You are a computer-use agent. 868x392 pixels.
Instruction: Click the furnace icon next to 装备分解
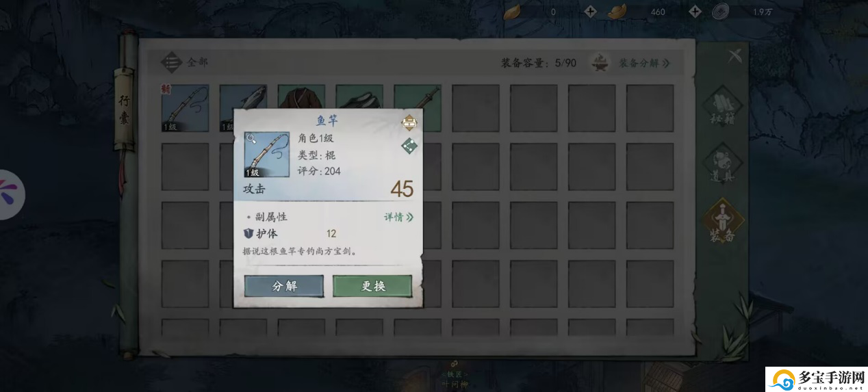pos(602,63)
